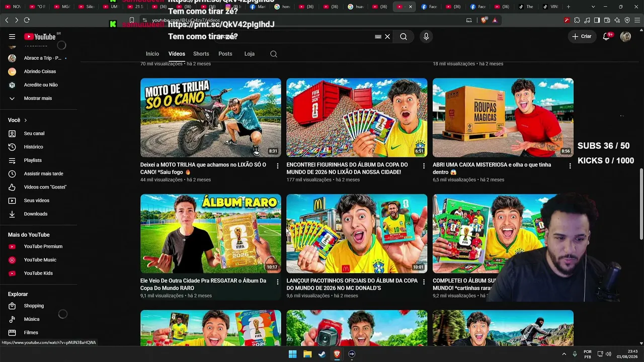Click the YouTube search magnifier button
The width and height of the screenshot is (644, 362).
[x=404, y=37]
